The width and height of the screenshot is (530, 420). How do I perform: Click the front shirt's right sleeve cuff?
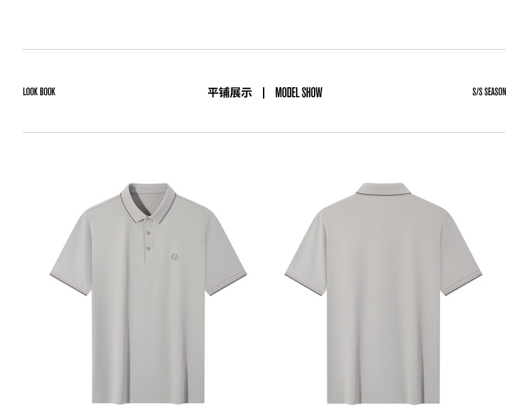227,284
